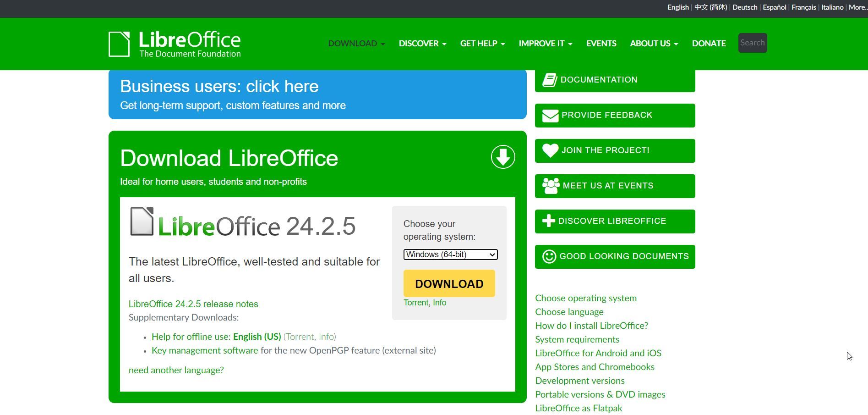Show more languages via More link
This screenshot has height=415, width=868.
pyautogui.click(x=858, y=7)
